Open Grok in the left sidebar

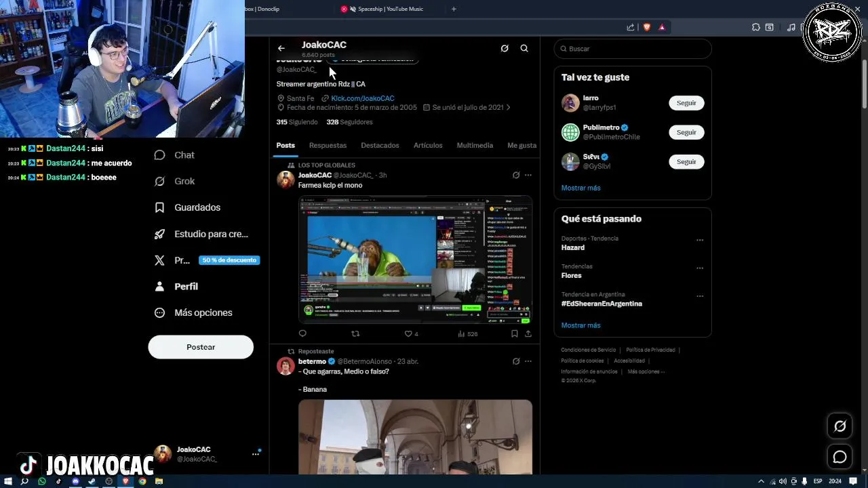(x=174, y=181)
